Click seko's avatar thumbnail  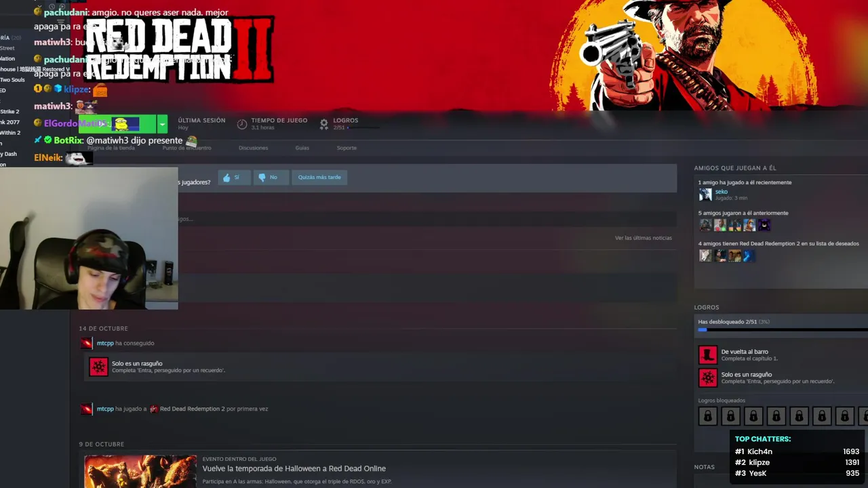705,195
